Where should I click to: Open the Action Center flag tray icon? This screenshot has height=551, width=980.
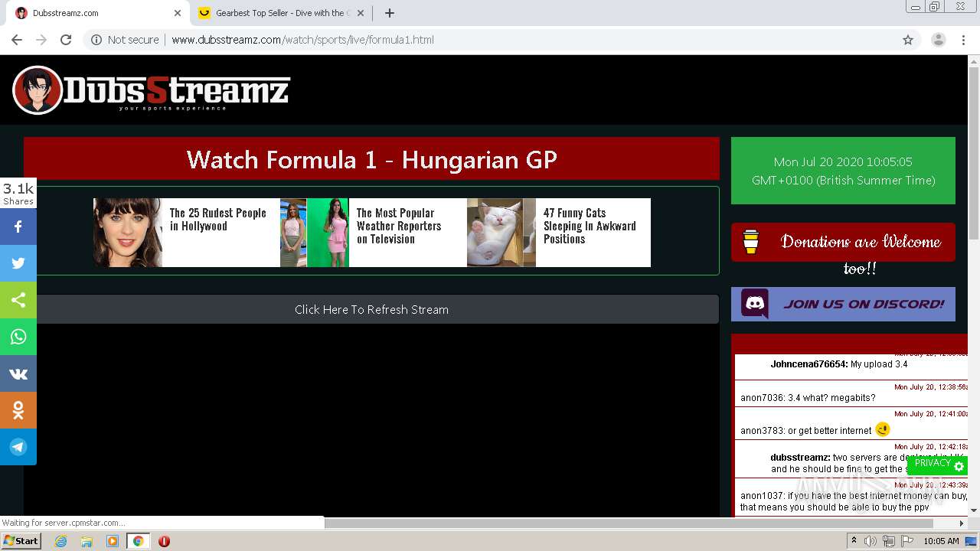tap(906, 541)
